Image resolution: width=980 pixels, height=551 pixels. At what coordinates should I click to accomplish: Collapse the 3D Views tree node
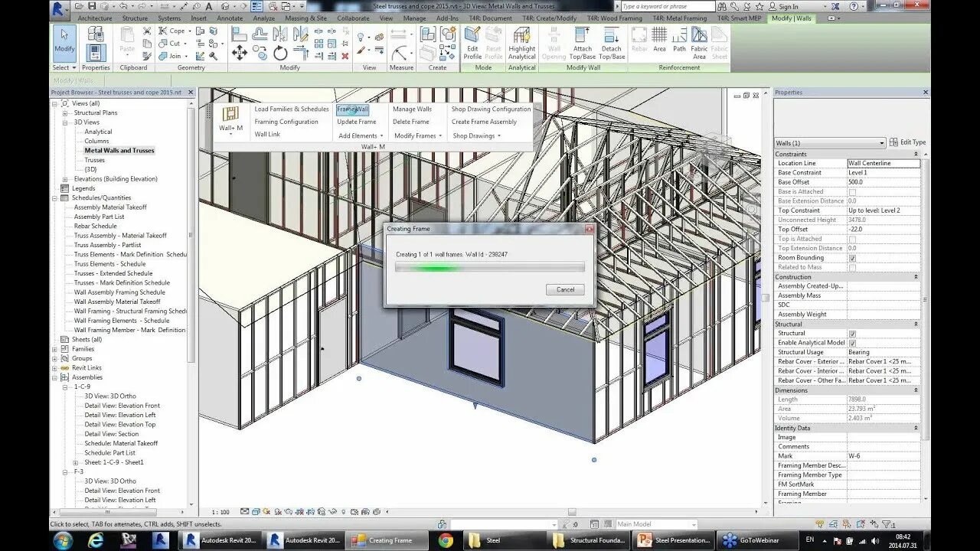point(66,122)
